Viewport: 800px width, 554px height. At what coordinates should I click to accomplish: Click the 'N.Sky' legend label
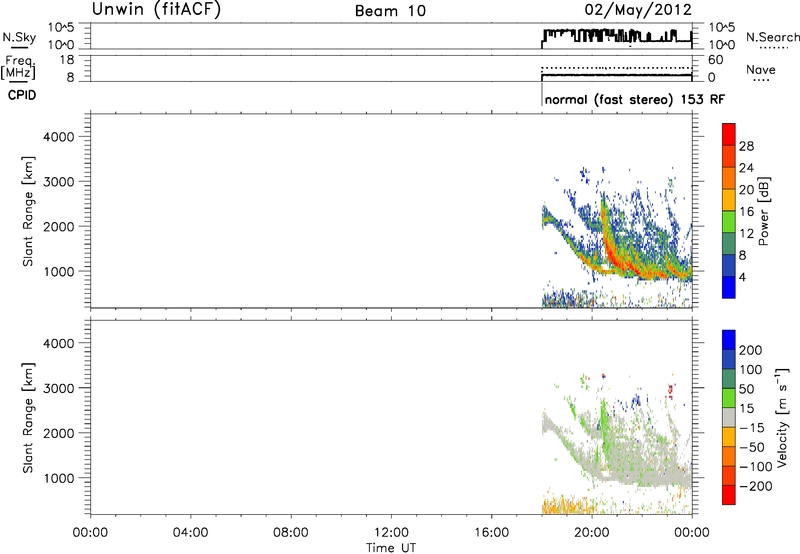[19, 37]
